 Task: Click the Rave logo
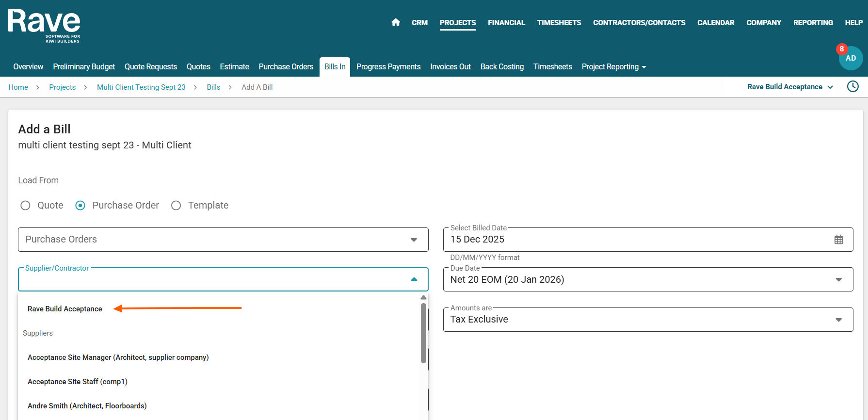coord(44,25)
